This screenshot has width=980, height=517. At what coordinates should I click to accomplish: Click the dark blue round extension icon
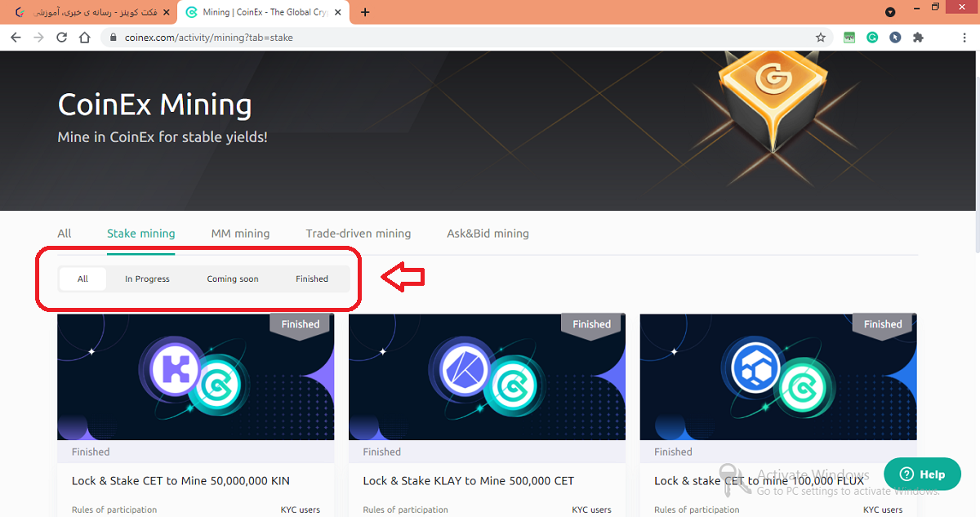(895, 38)
